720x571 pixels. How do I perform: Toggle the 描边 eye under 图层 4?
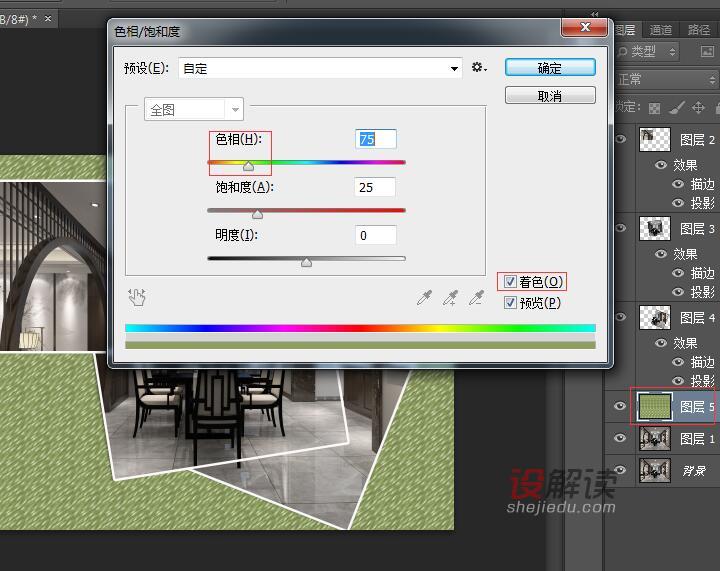point(678,362)
